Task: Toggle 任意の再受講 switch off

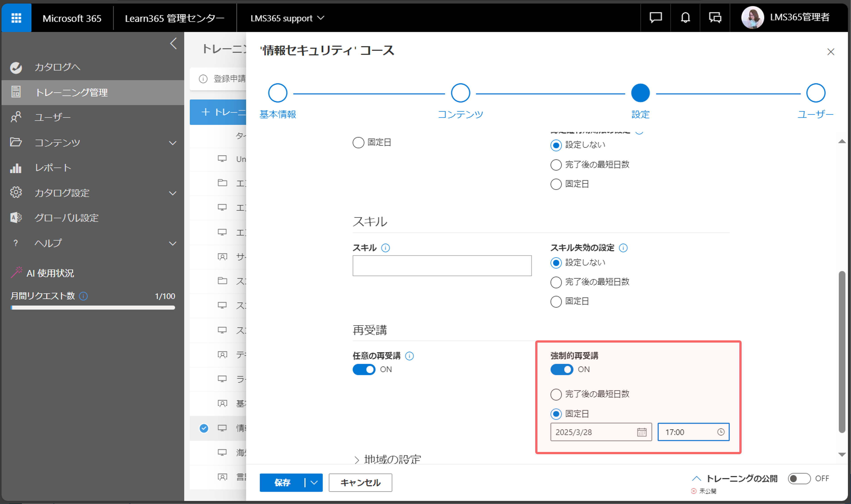Action: tap(364, 370)
